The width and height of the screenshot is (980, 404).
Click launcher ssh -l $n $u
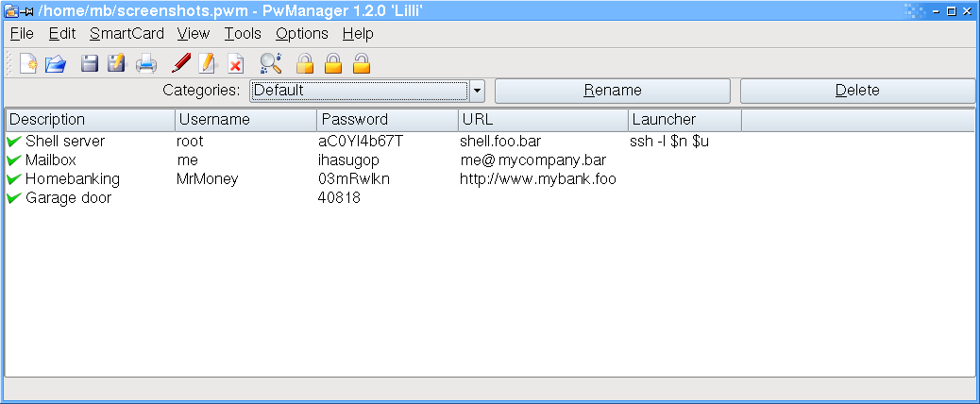(x=669, y=142)
